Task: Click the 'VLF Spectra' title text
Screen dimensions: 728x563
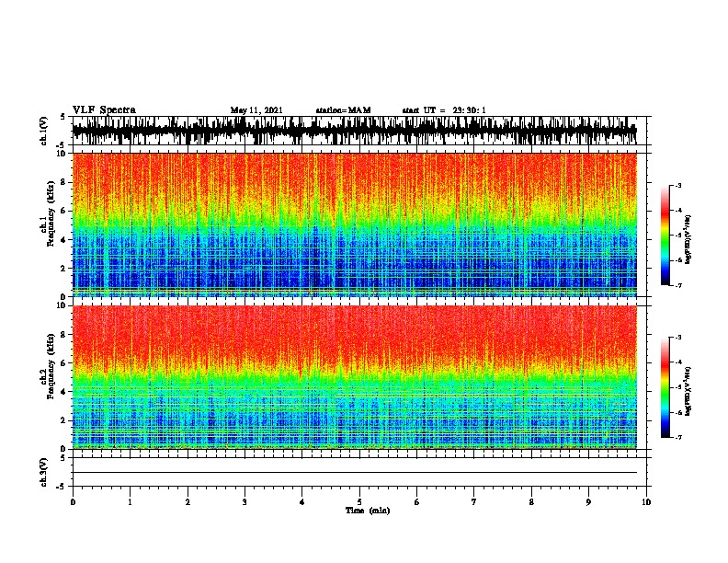Action: tap(104, 110)
